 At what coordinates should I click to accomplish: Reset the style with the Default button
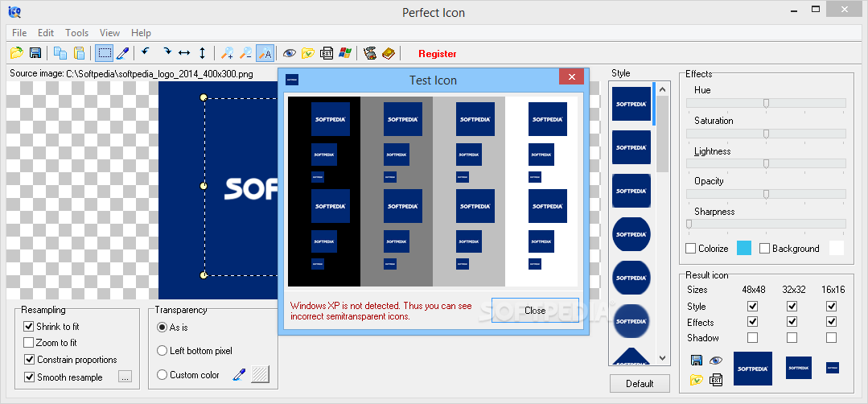640,384
